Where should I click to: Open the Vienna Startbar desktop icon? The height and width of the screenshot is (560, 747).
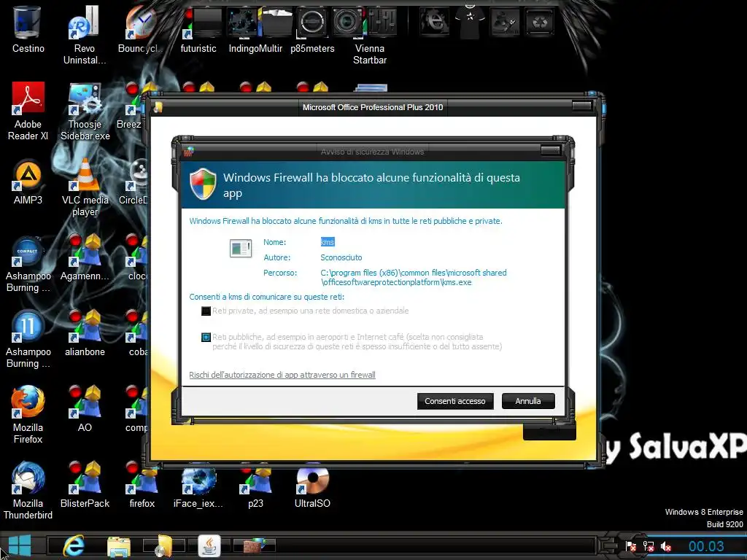(370, 36)
